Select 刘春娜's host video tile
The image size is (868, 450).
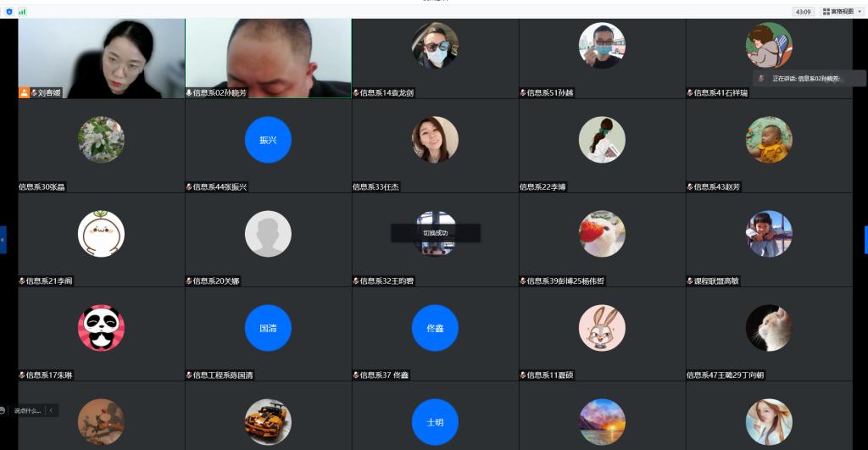pos(101,58)
